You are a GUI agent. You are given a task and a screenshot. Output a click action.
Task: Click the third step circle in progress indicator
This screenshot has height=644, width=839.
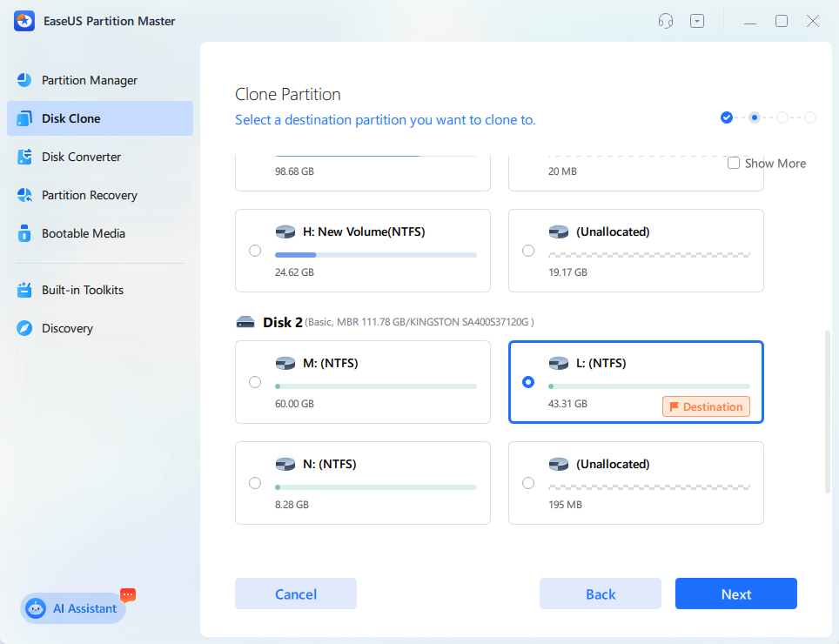click(x=782, y=117)
